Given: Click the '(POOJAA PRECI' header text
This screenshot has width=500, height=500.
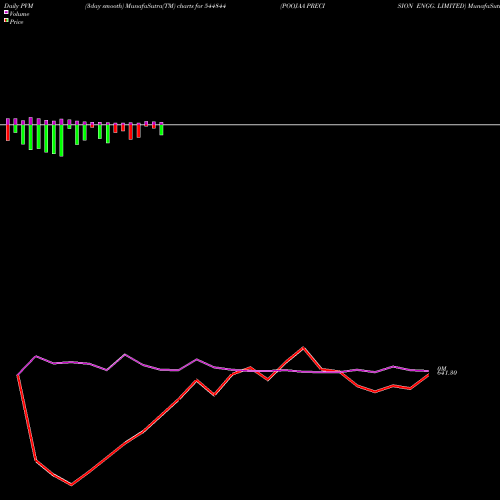Looking at the screenshot, I should pos(303,6).
